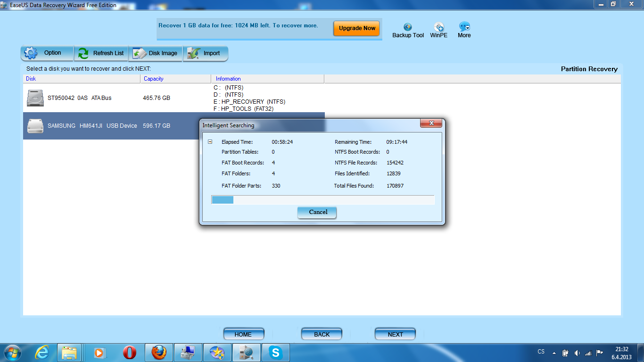
Task: Launch the WinPE option
Action: click(439, 31)
